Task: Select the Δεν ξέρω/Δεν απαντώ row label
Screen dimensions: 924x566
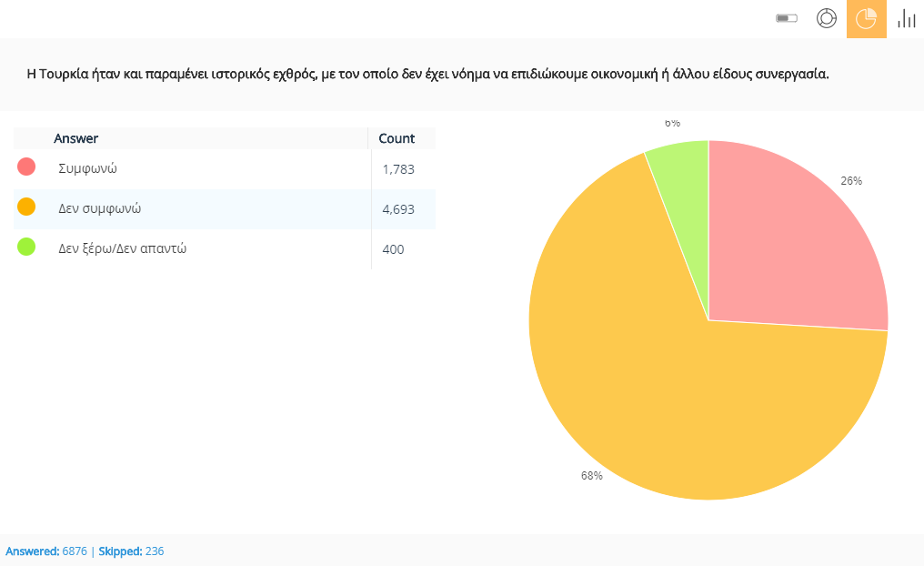Action: point(122,248)
